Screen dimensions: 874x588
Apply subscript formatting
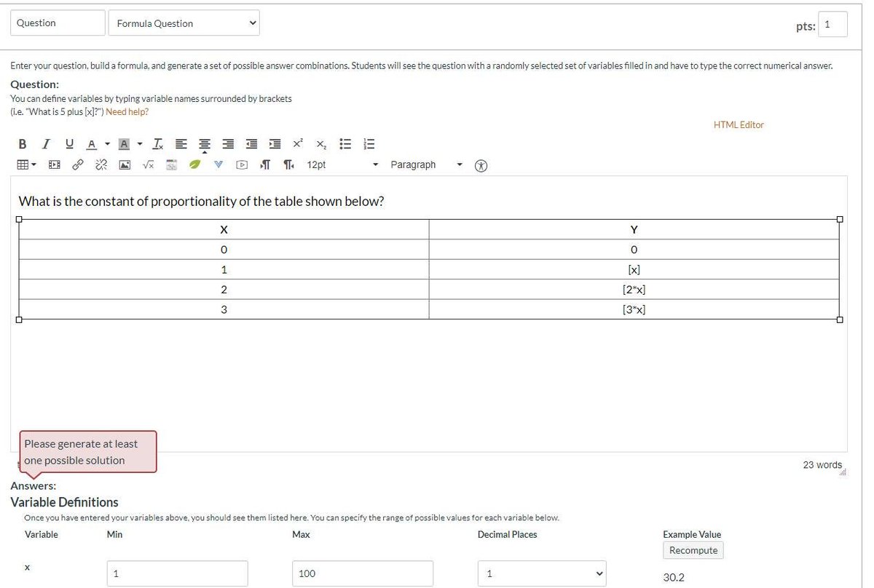pyautogui.click(x=321, y=144)
